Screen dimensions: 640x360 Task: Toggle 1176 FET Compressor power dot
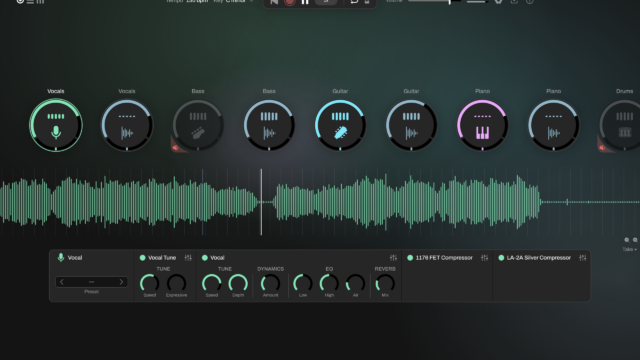coord(410,258)
